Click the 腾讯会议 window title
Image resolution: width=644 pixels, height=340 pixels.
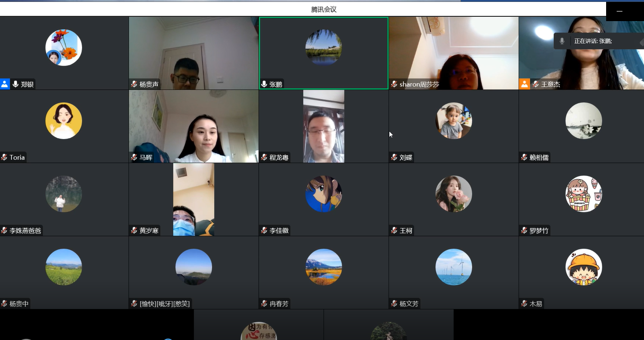(324, 10)
